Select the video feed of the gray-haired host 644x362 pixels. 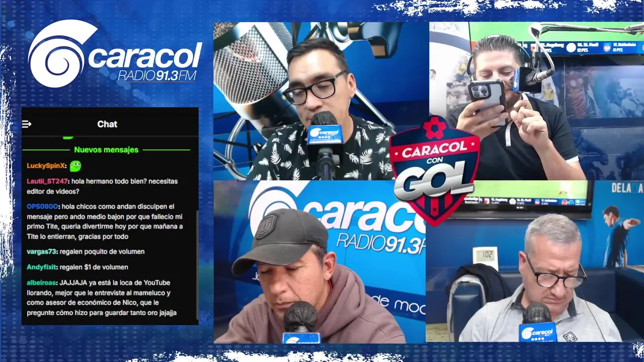click(x=535, y=262)
